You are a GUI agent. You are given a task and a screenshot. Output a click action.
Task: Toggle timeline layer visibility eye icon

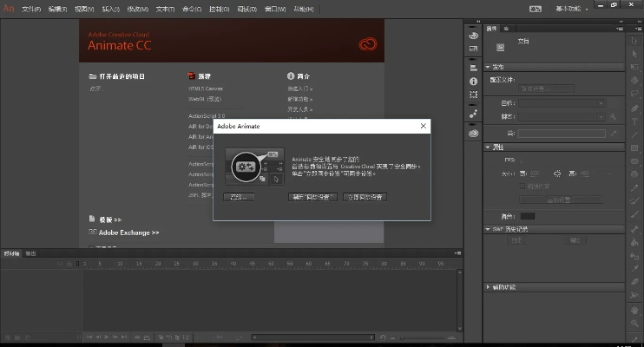pos(61,263)
